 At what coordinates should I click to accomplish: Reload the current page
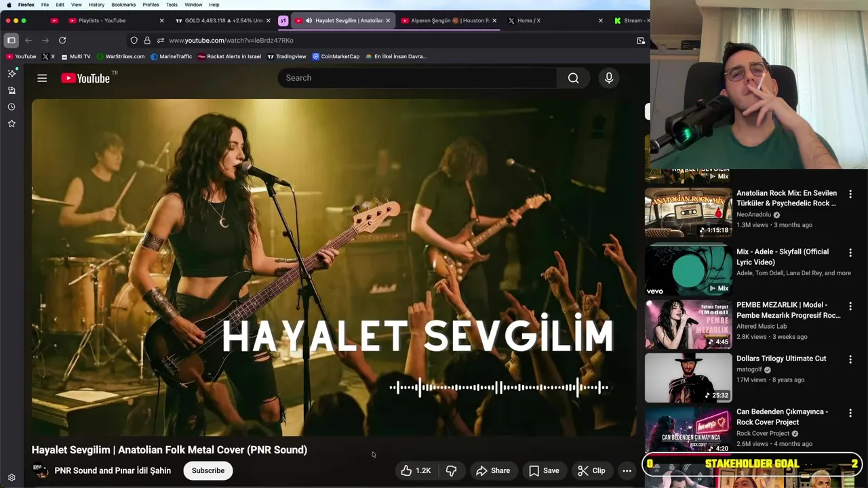62,41
